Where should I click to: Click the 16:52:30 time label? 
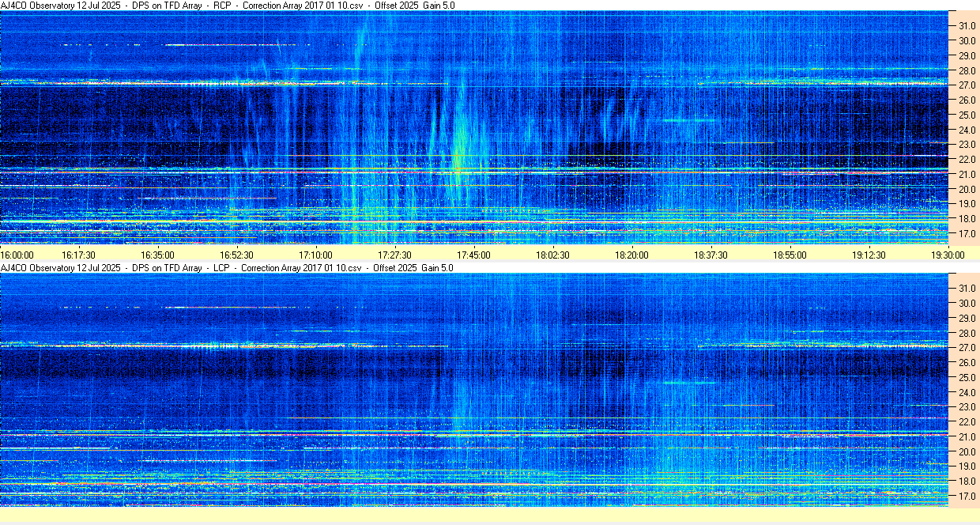pos(237,255)
